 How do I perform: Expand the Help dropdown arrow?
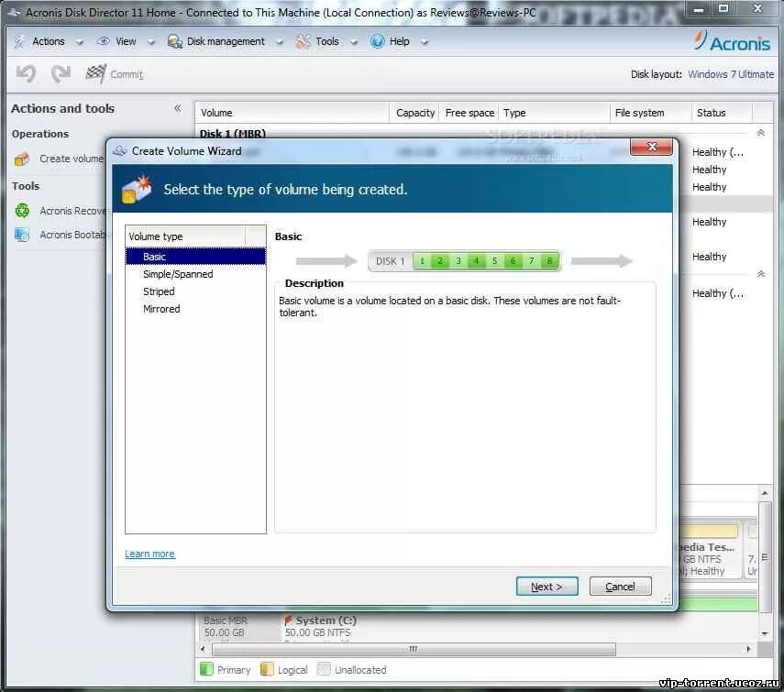424,42
